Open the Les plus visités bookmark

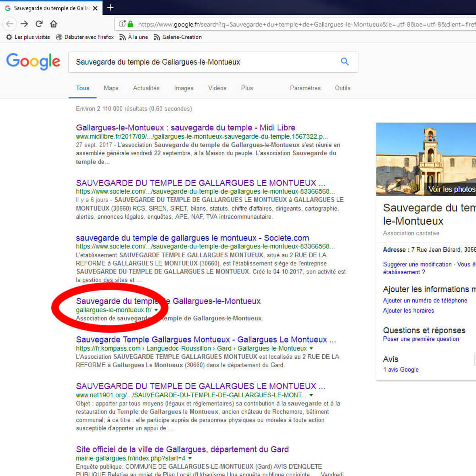[x=28, y=37]
